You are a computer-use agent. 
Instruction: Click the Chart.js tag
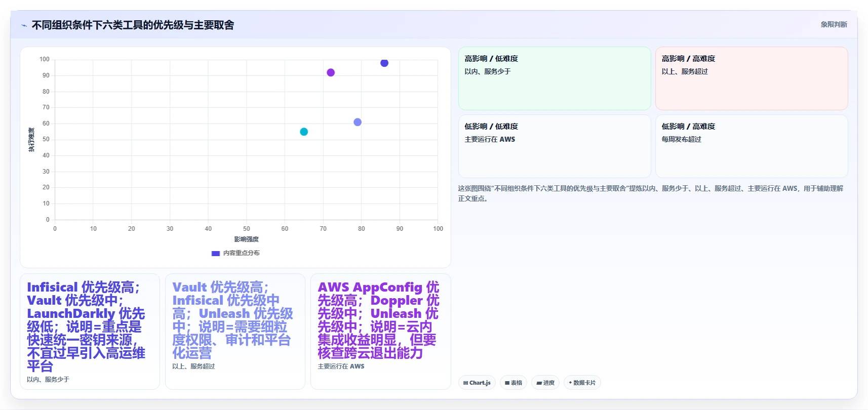(477, 383)
